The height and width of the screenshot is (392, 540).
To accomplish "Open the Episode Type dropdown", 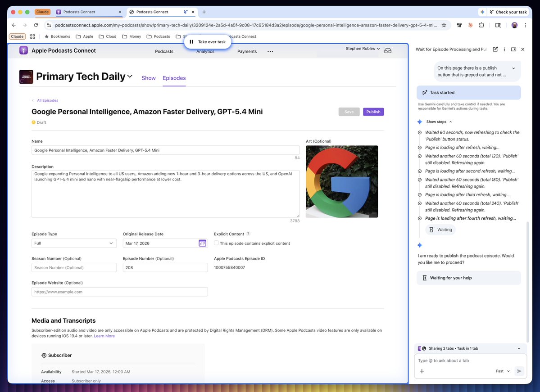I will pyautogui.click(x=74, y=243).
